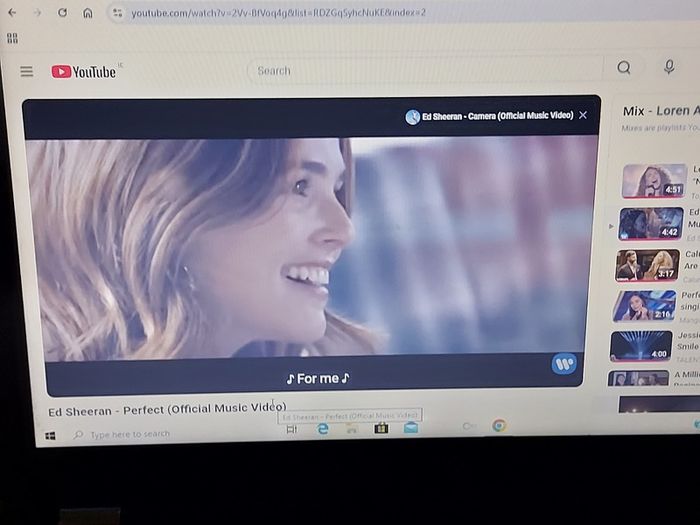Play the 4:51 singer thumbnail video

[654, 181]
